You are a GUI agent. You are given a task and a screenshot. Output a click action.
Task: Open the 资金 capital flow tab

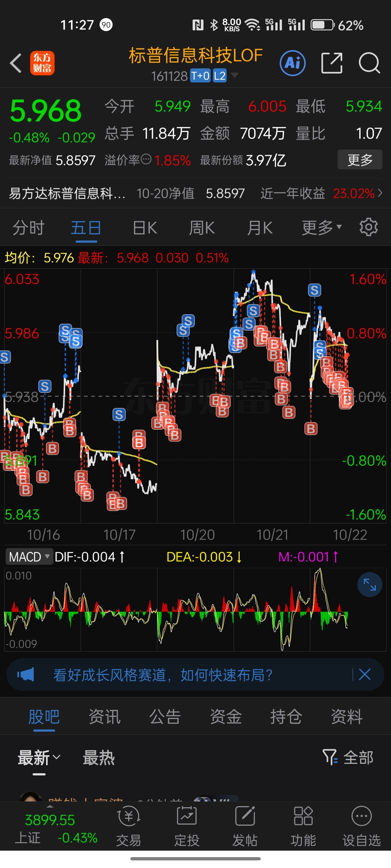click(226, 716)
